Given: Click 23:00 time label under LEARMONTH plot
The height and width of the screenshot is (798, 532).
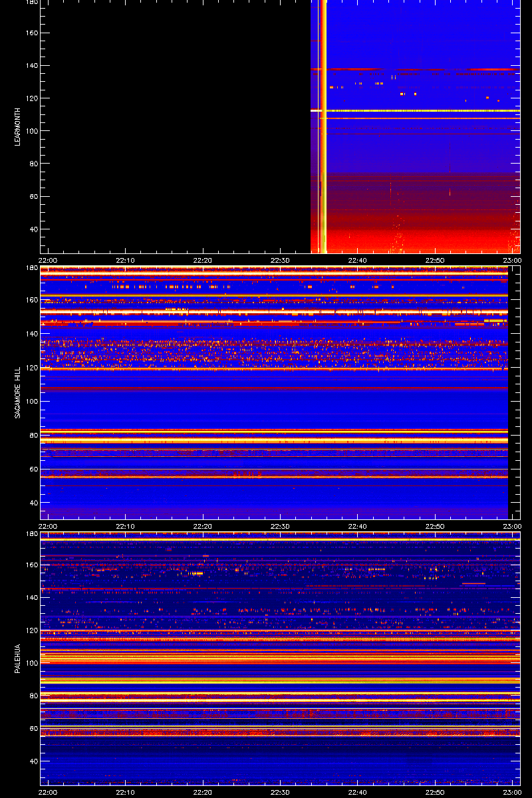Looking at the screenshot, I should click(x=511, y=261).
